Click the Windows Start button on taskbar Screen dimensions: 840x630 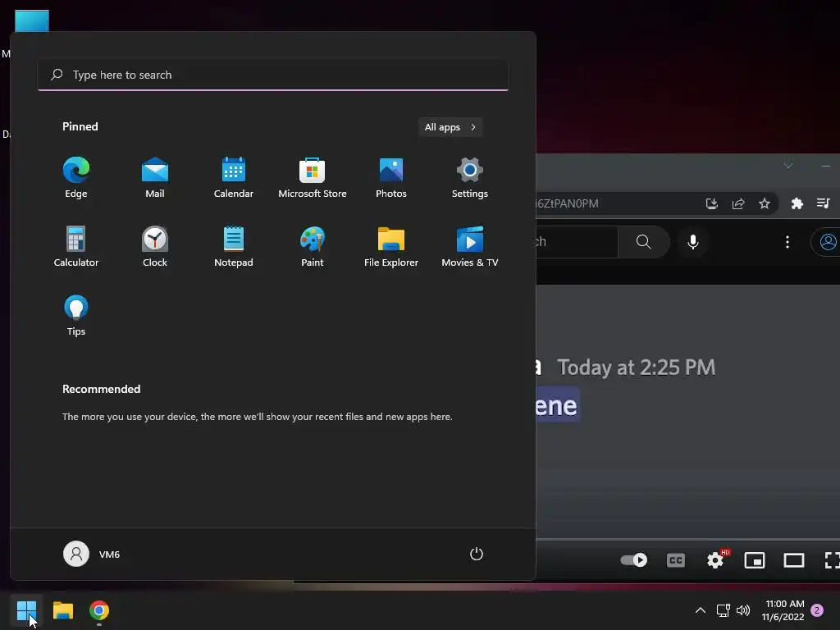click(26, 610)
